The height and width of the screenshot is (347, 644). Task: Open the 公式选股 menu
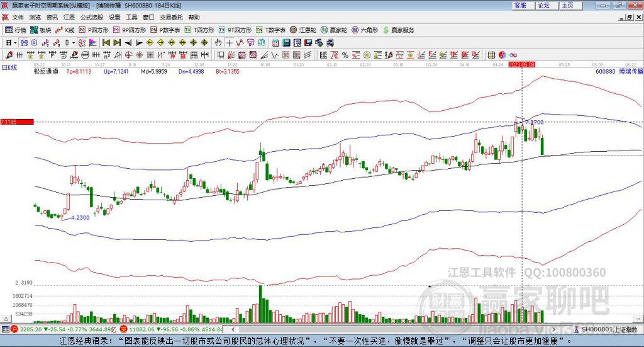tap(91, 18)
